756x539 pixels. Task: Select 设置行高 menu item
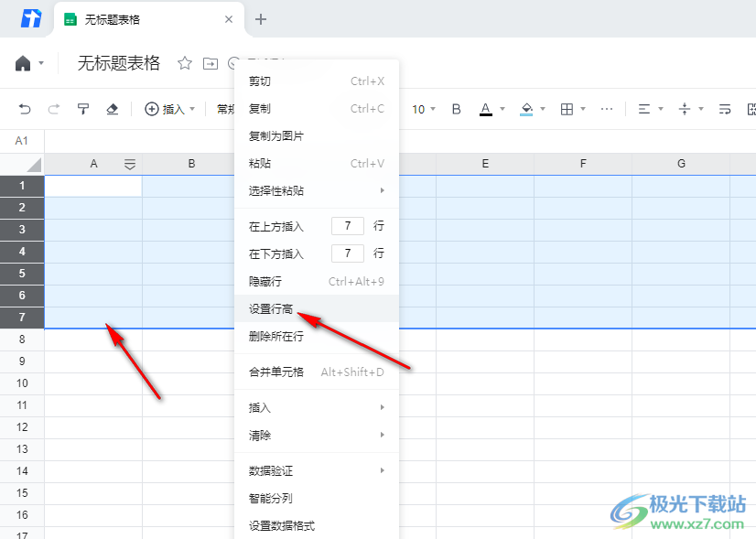coord(317,309)
